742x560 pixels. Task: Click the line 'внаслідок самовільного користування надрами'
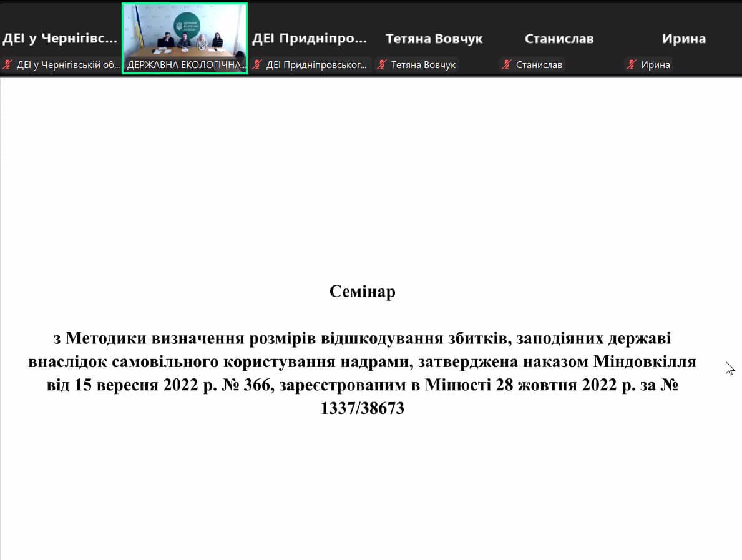coord(363,361)
